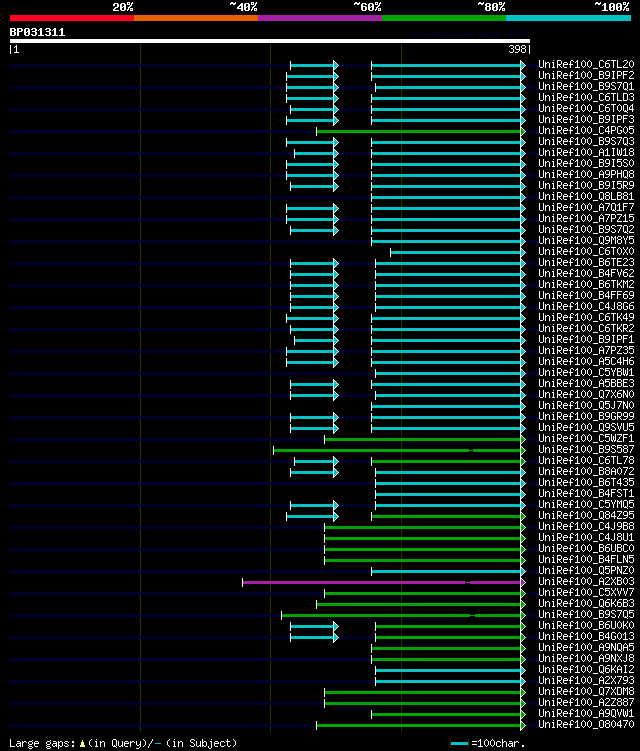This screenshot has height=751, width=640.
Task: Select UniRef100_Q84Z95 label
Action: click(x=586, y=516)
